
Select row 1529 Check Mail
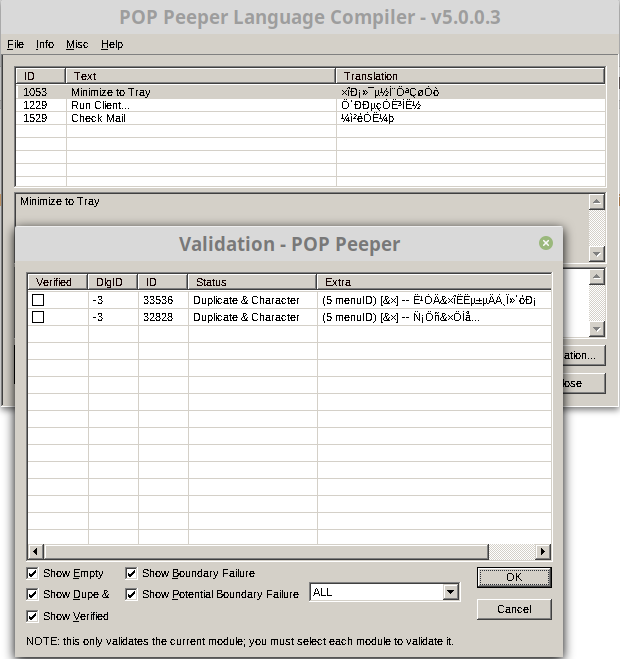311,118
